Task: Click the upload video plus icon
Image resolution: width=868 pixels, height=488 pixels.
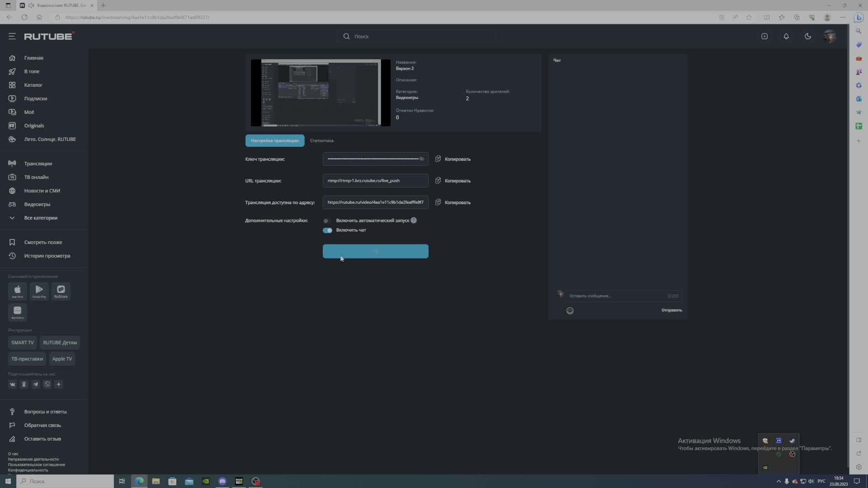Action: click(x=764, y=36)
